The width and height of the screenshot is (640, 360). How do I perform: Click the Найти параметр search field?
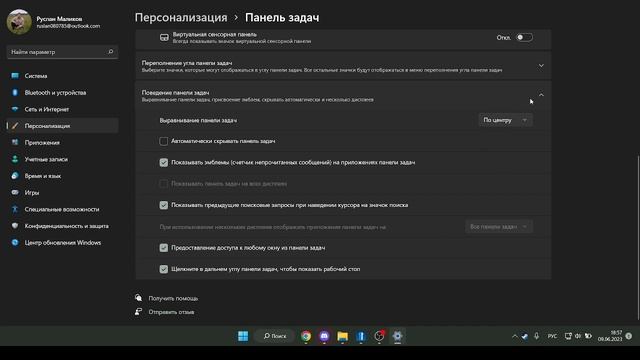pos(62,52)
